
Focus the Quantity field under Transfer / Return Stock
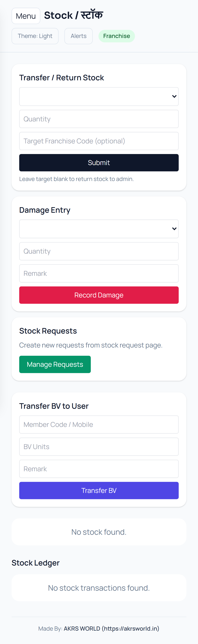coord(99,119)
